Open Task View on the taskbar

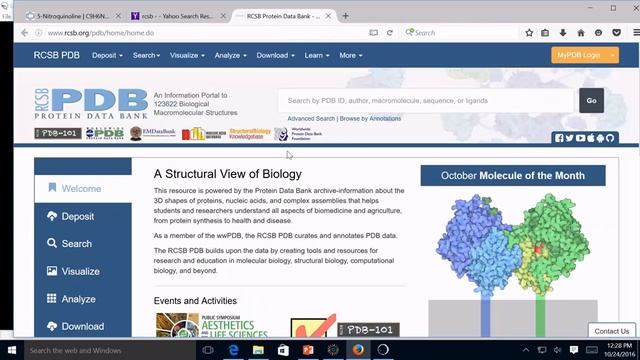[x=208, y=350]
